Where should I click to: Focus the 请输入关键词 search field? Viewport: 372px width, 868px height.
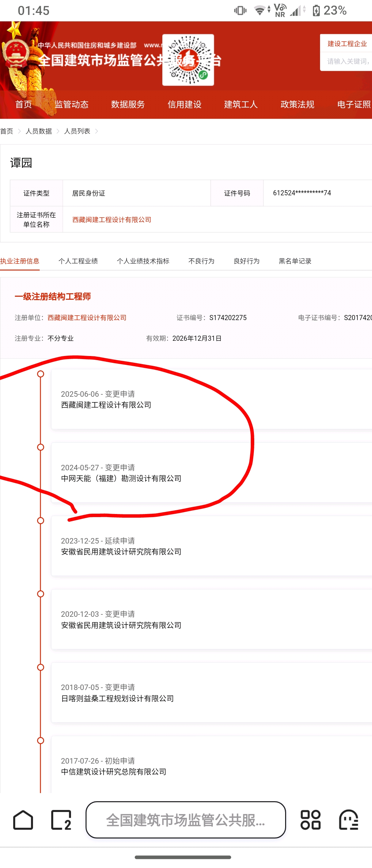[346, 61]
